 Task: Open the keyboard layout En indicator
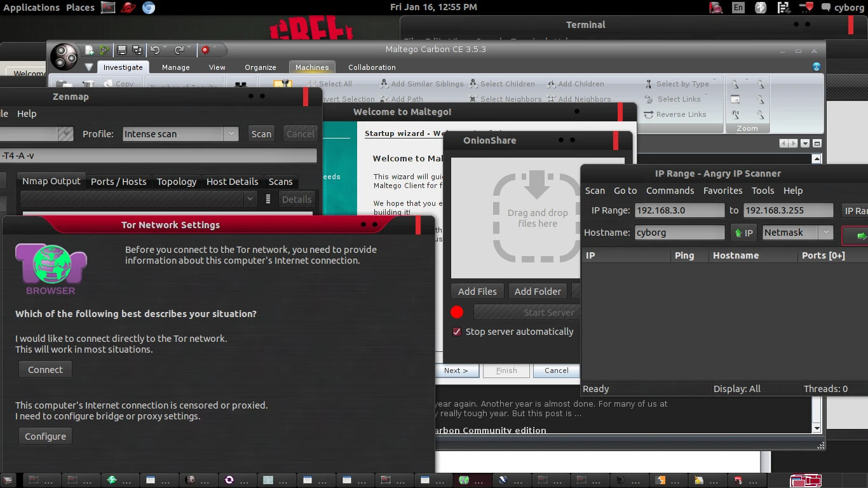coord(738,8)
